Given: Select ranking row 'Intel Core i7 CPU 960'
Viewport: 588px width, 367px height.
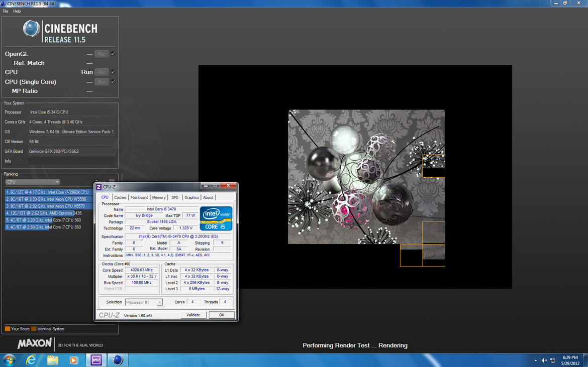Looking at the screenshot, I should 49,220.
